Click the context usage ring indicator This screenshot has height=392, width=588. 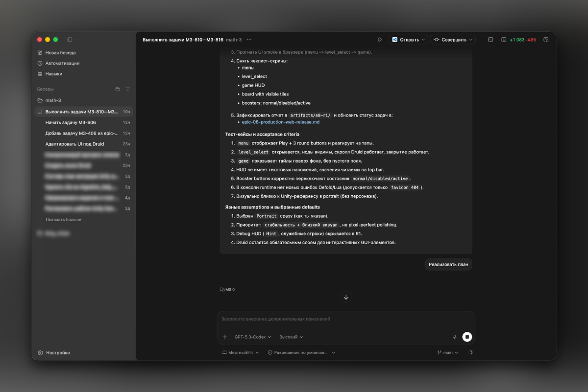[x=471, y=352]
